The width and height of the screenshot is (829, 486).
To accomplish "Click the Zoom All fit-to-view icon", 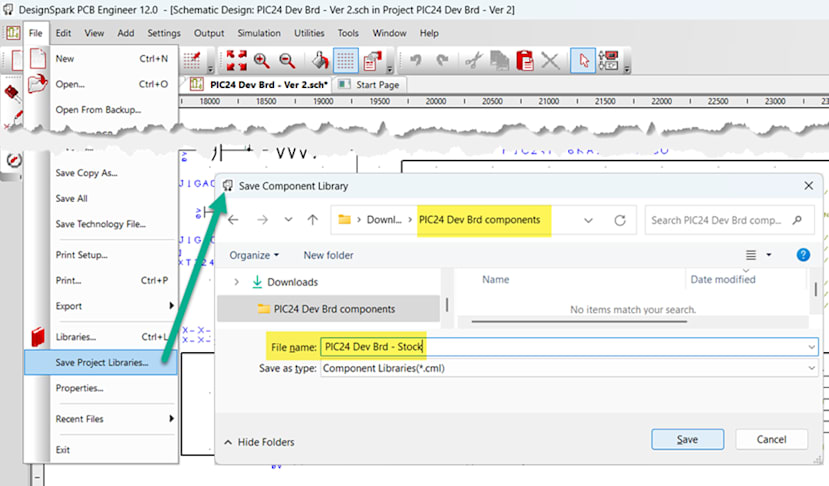I will click(236, 61).
